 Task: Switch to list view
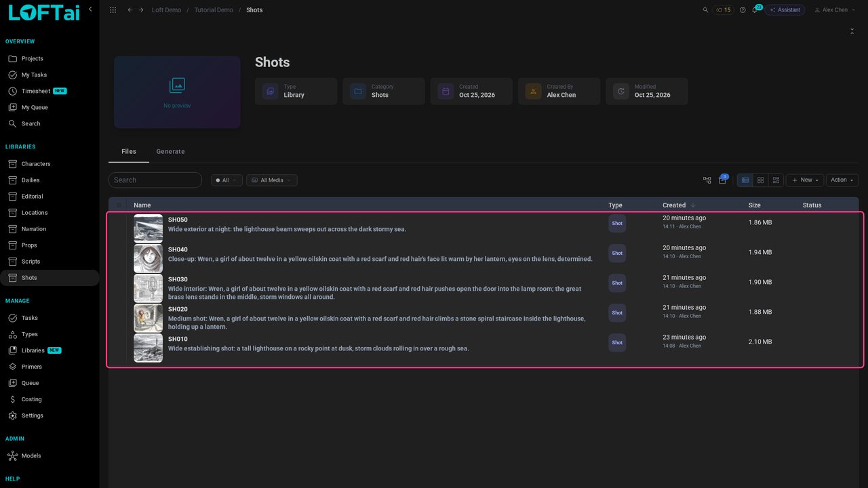[x=745, y=180]
